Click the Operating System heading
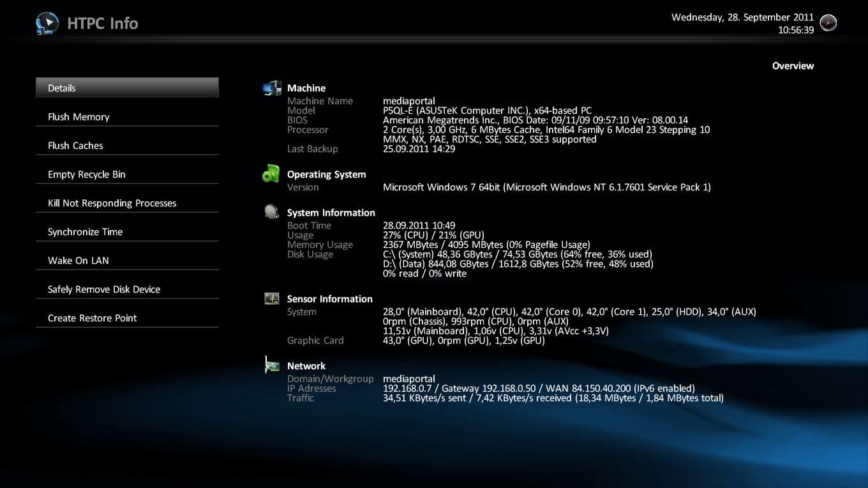Image resolution: width=868 pixels, height=488 pixels. pos(326,174)
